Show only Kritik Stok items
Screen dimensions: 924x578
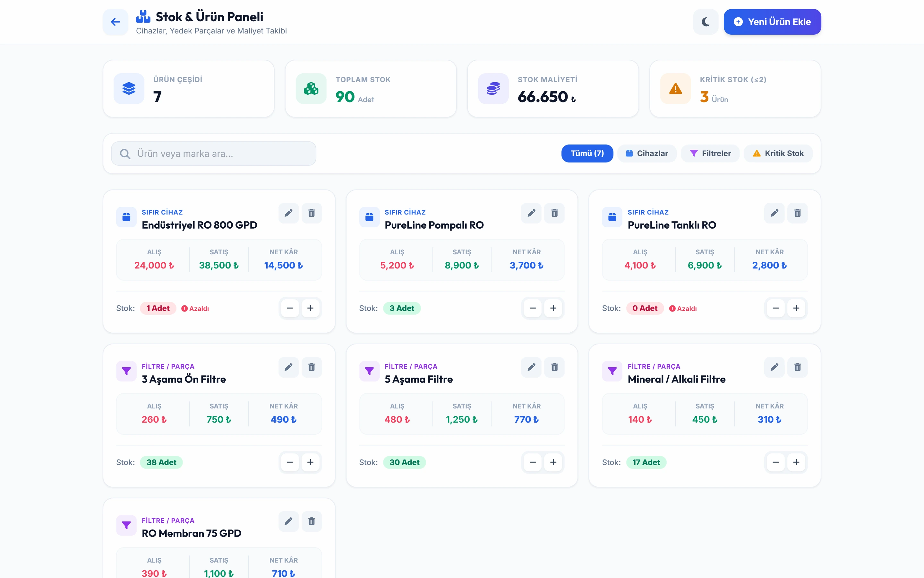pyautogui.click(x=778, y=153)
